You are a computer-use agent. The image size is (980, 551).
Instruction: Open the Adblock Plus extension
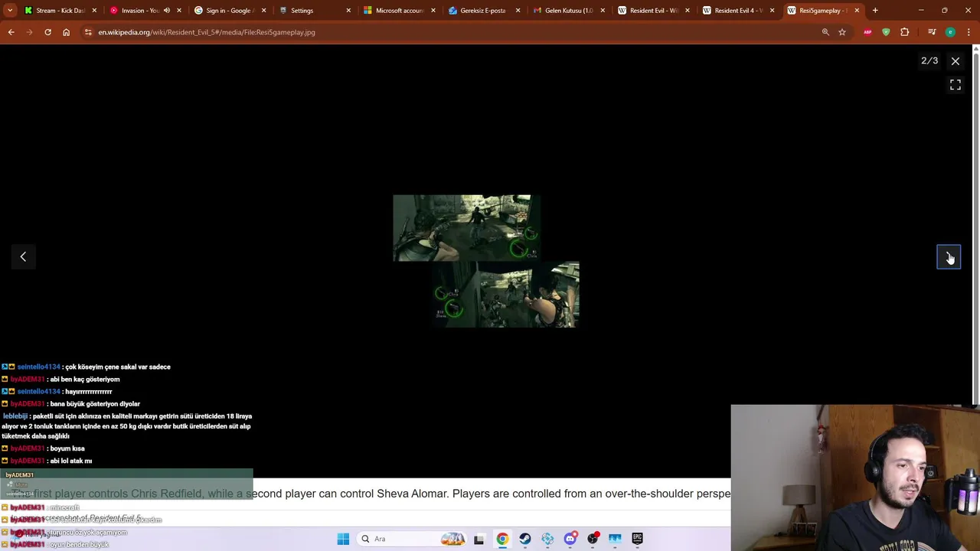pyautogui.click(x=867, y=32)
